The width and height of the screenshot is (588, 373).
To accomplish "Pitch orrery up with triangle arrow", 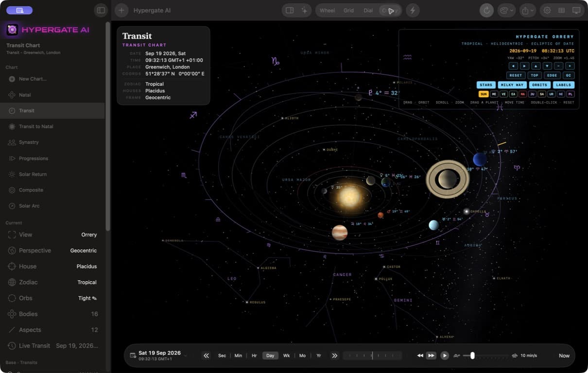I will tap(536, 66).
